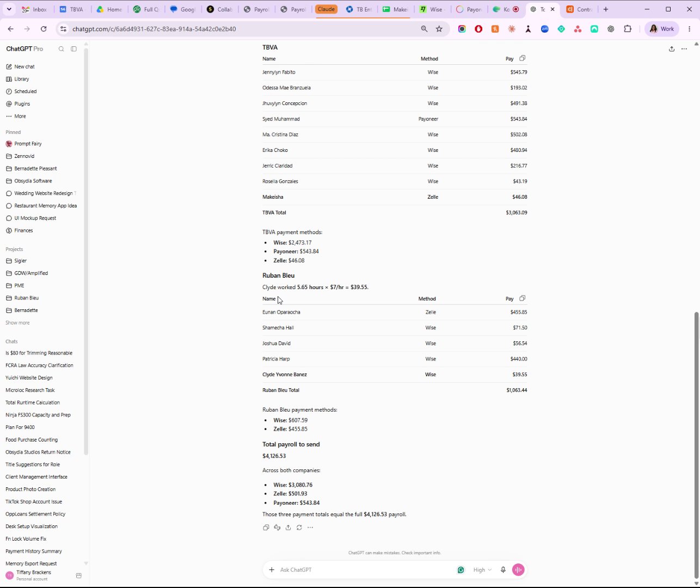
Task: Reload the page with the refresh icon
Action: [x=44, y=29]
